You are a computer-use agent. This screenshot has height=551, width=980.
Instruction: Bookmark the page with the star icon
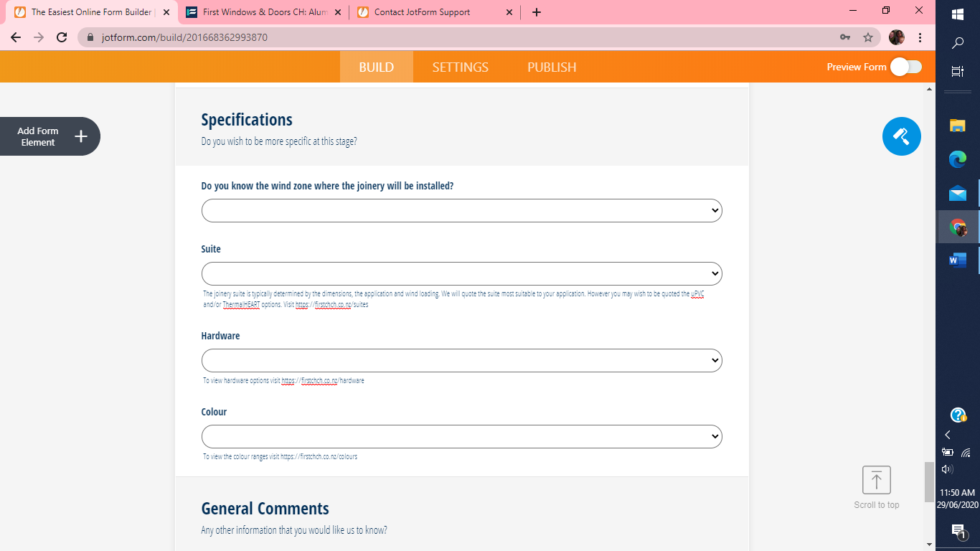coord(869,37)
